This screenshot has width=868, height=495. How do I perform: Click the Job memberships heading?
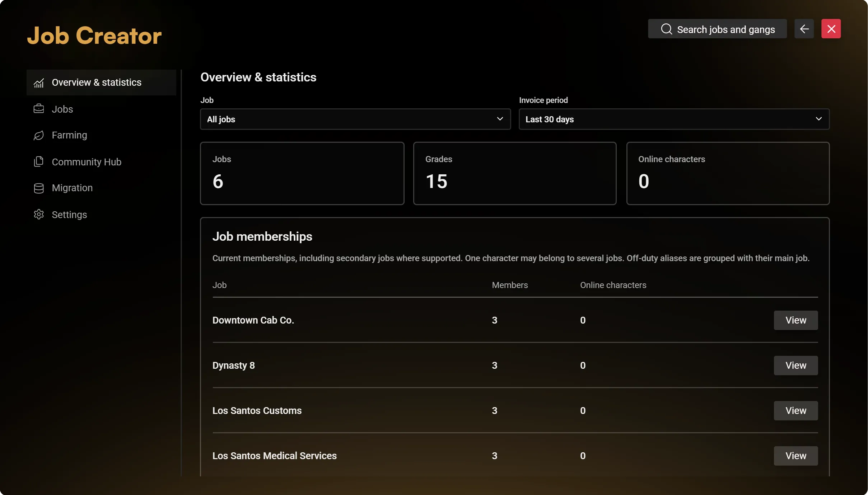click(262, 237)
